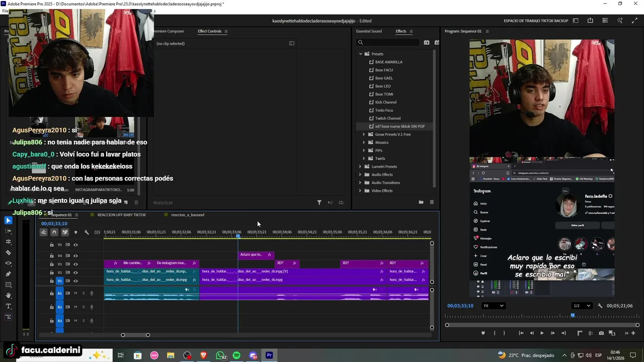Toggle insert sequences as nests button
The height and width of the screenshot is (362, 644).
pos(44,232)
